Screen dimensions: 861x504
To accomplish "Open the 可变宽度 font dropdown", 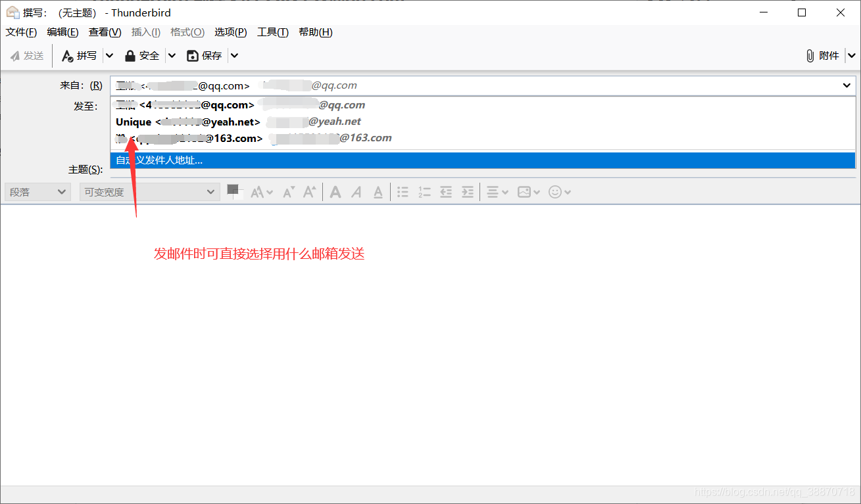I will click(149, 192).
